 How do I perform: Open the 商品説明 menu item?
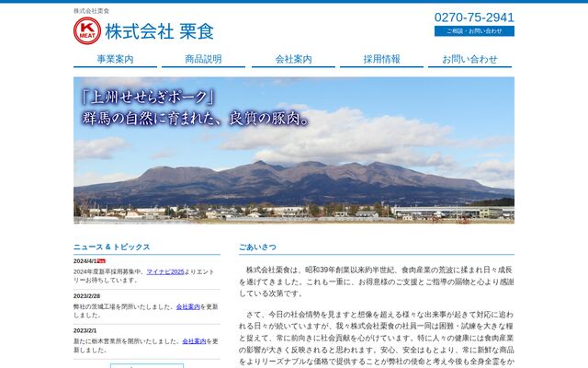tap(203, 59)
